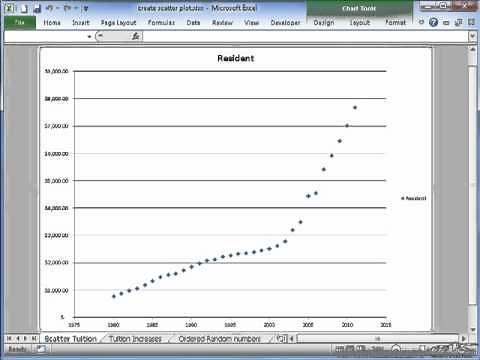Open the Name Box dropdown arrow
Screen dimensions: 480x360
(89, 37)
